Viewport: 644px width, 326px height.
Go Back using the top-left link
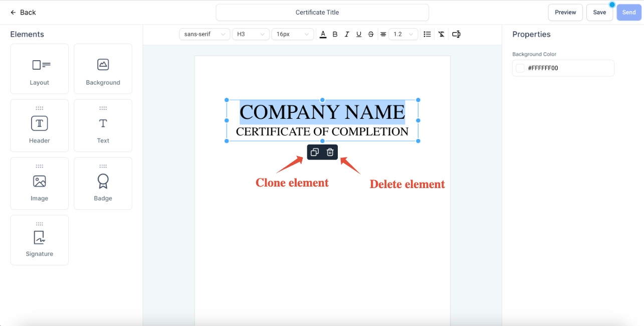23,13
